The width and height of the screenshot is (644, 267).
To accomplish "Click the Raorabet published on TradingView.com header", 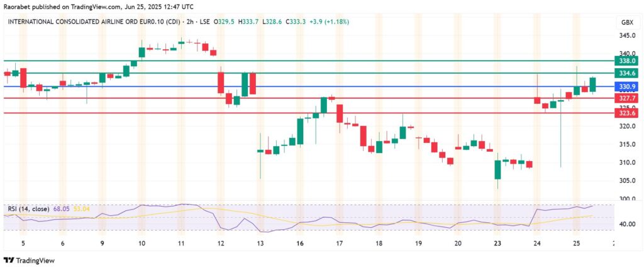I will pos(94,6).
